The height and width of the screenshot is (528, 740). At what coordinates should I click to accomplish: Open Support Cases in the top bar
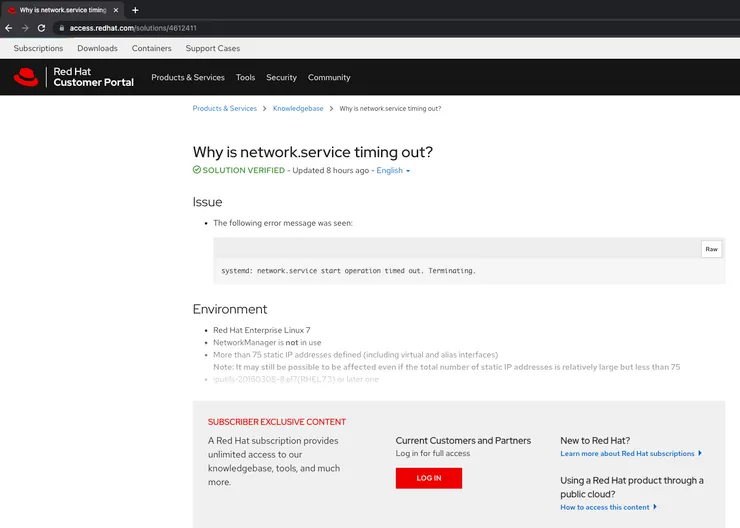[x=213, y=48]
